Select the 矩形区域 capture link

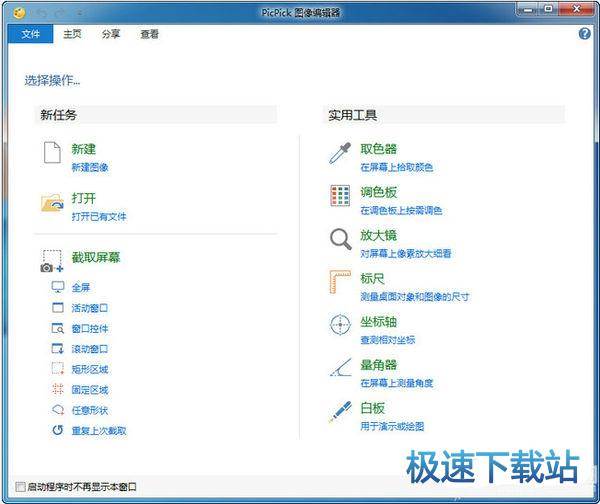(x=90, y=369)
